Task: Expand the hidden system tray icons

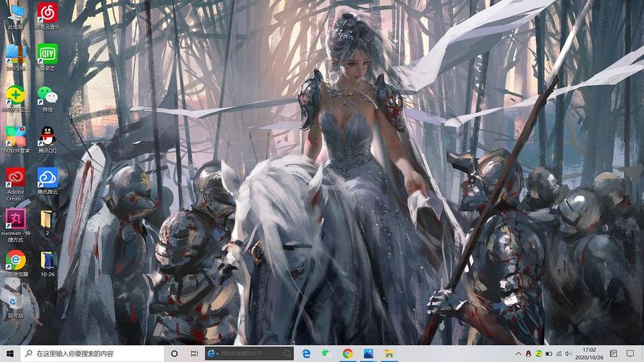Action: (518, 353)
